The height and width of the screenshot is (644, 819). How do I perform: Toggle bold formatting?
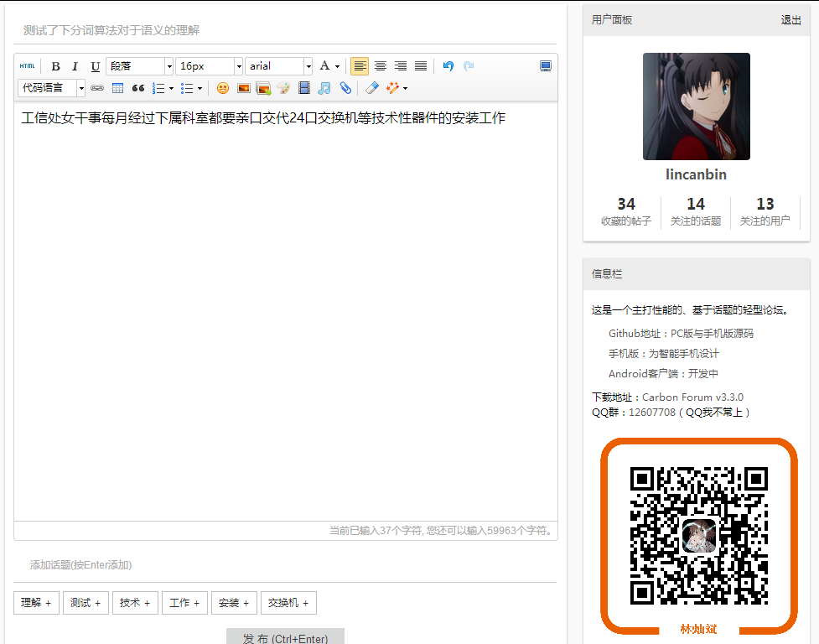(56, 66)
